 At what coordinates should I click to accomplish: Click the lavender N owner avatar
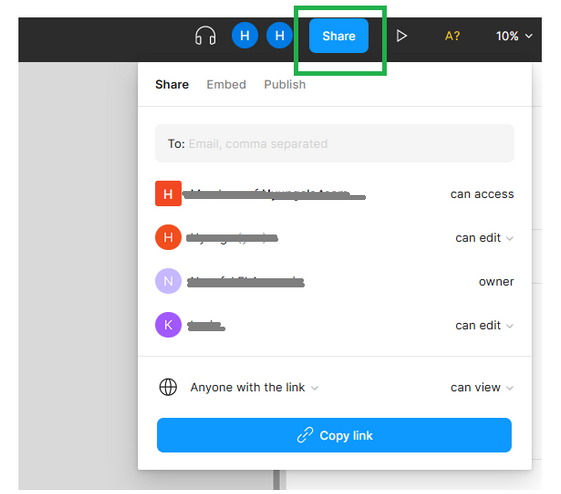(168, 281)
